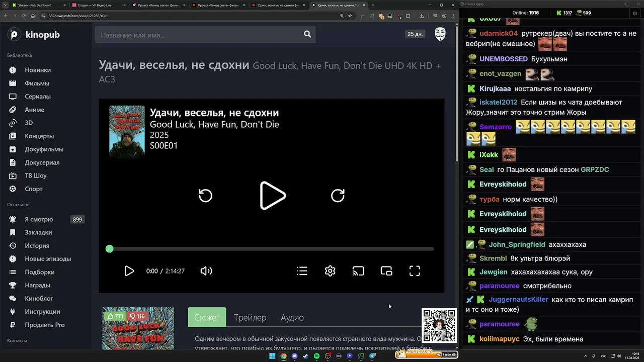The image size is (644, 362).
Task: Click the Good Luck Have Fun poster below the player
Action: pyautogui.click(x=138, y=328)
